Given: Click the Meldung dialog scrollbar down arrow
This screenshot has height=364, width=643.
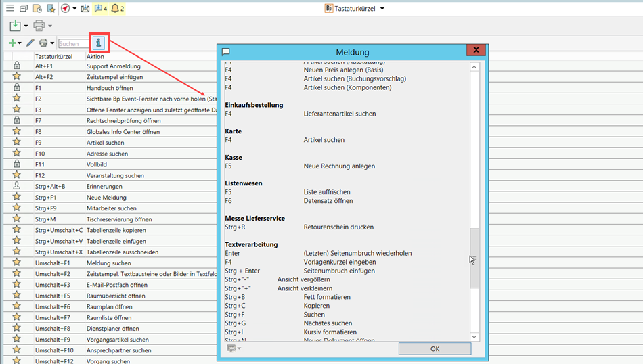Looking at the screenshot, I should tap(474, 336).
